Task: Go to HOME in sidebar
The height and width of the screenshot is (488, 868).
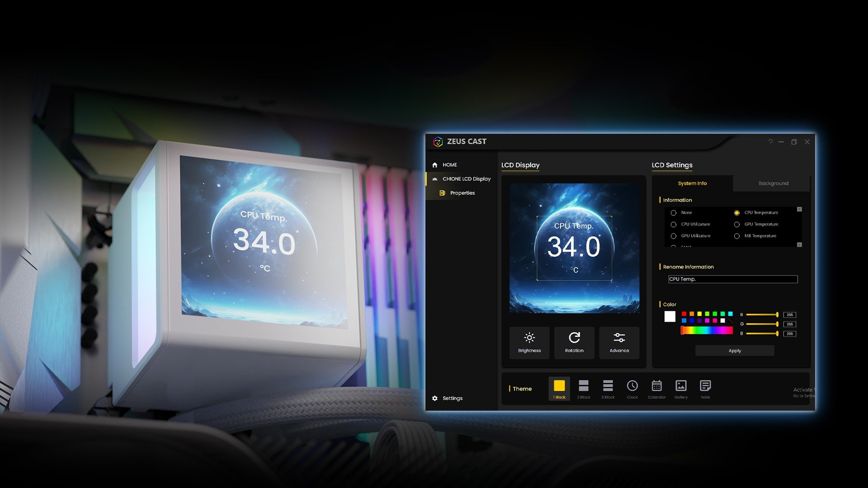Action: (x=449, y=165)
